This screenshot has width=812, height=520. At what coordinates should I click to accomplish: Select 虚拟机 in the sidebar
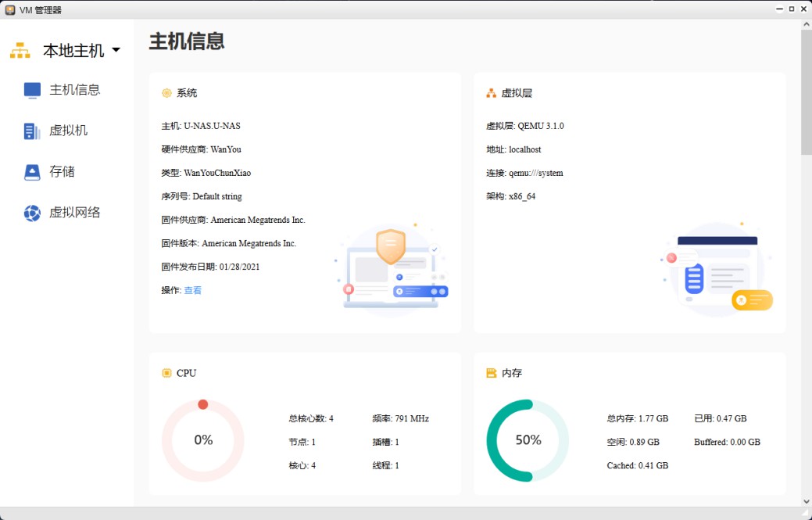tap(69, 131)
